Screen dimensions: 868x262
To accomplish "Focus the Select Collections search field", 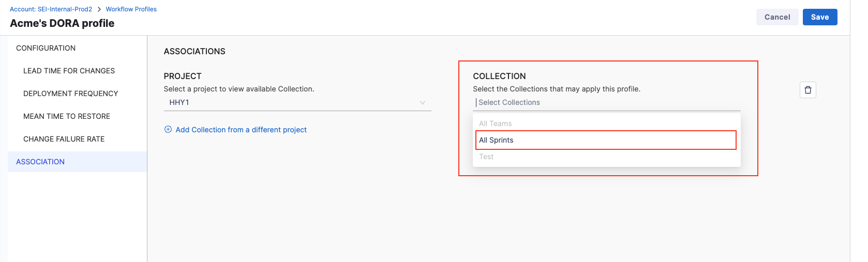I will (605, 103).
